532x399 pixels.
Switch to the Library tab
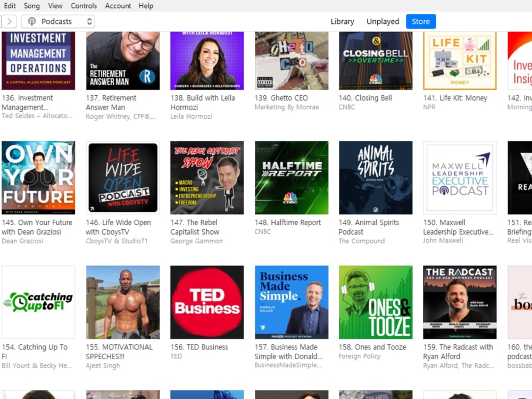(x=342, y=21)
